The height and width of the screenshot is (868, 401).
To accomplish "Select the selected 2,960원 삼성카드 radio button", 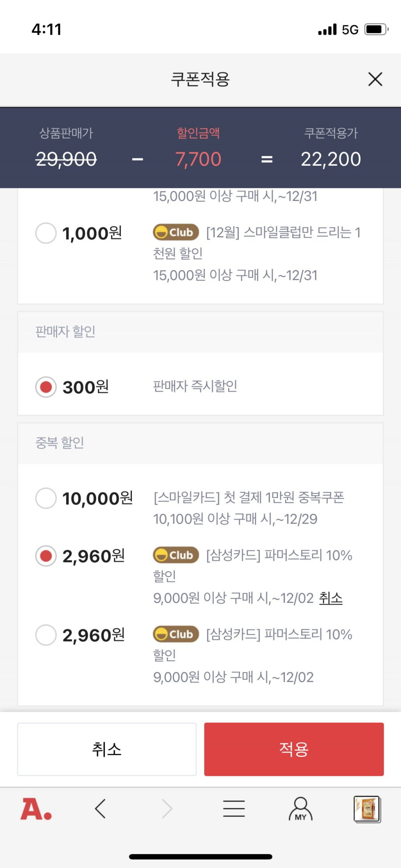I will pos(46,556).
